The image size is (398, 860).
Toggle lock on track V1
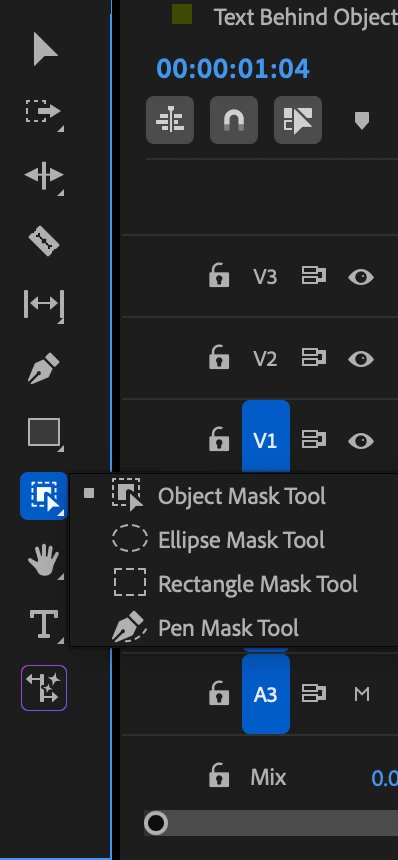tap(219, 440)
